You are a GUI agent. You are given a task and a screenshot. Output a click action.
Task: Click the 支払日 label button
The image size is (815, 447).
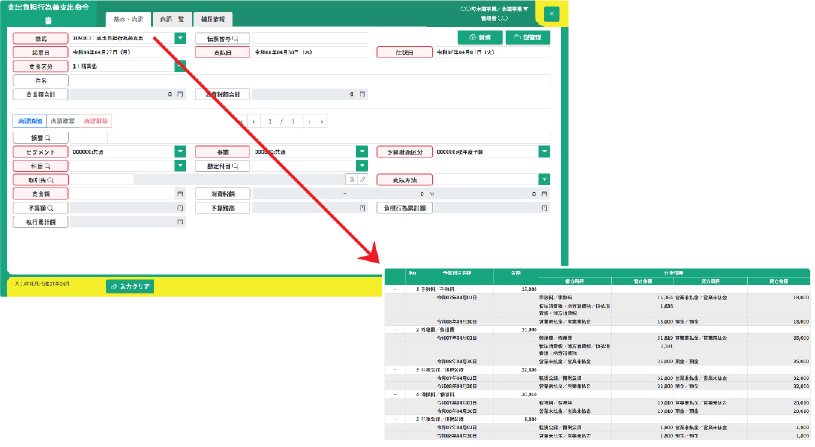pos(222,52)
